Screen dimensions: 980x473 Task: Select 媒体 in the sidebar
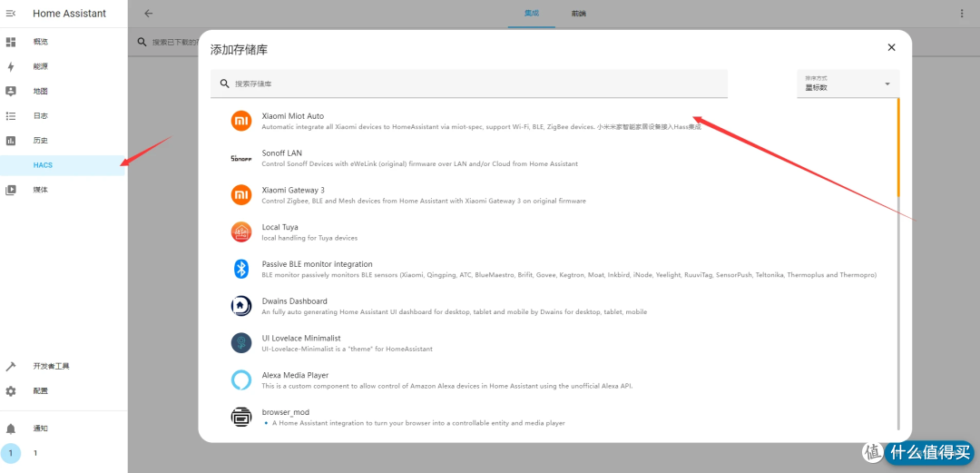[x=63, y=190]
